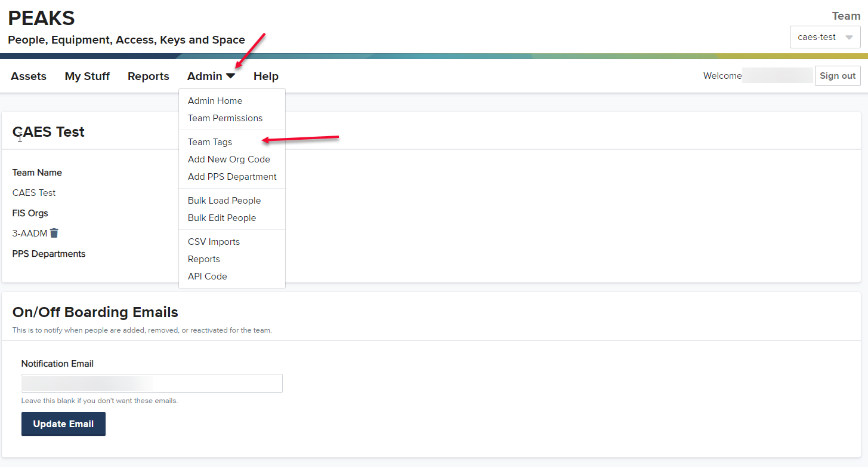The height and width of the screenshot is (467, 868).
Task: Open My Stuff navigation link
Action: coord(87,76)
